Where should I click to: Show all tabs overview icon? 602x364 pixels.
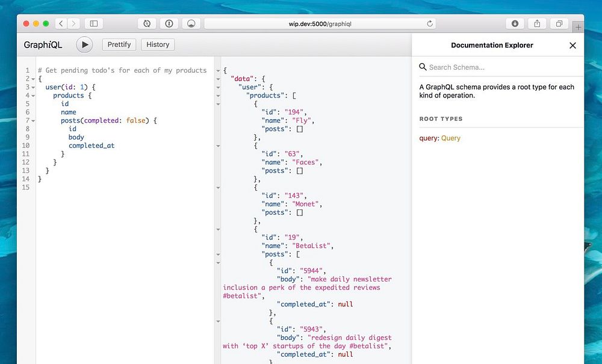pyautogui.click(x=559, y=23)
